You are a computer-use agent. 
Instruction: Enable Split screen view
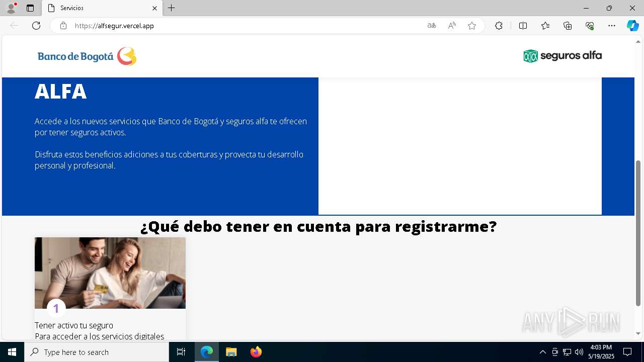[523, 26]
